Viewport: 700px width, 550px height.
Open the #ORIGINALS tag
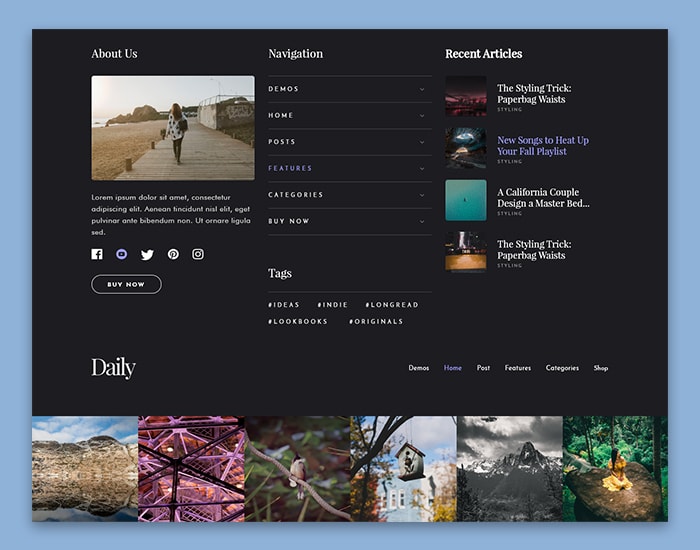[376, 321]
